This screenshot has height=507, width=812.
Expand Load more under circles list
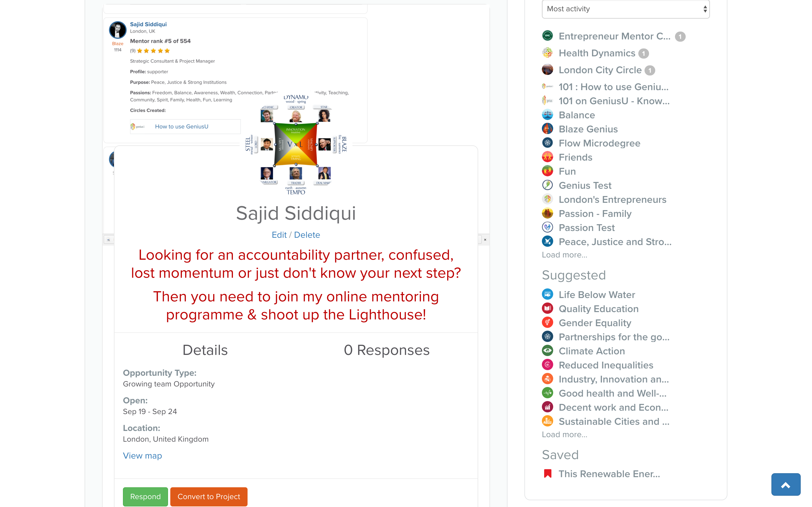(x=564, y=255)
